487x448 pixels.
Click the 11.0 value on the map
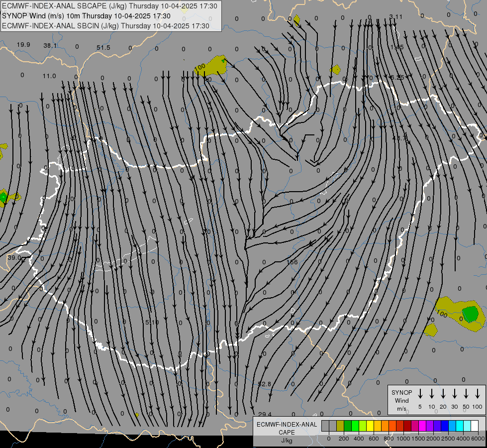[x=49, y=76]
